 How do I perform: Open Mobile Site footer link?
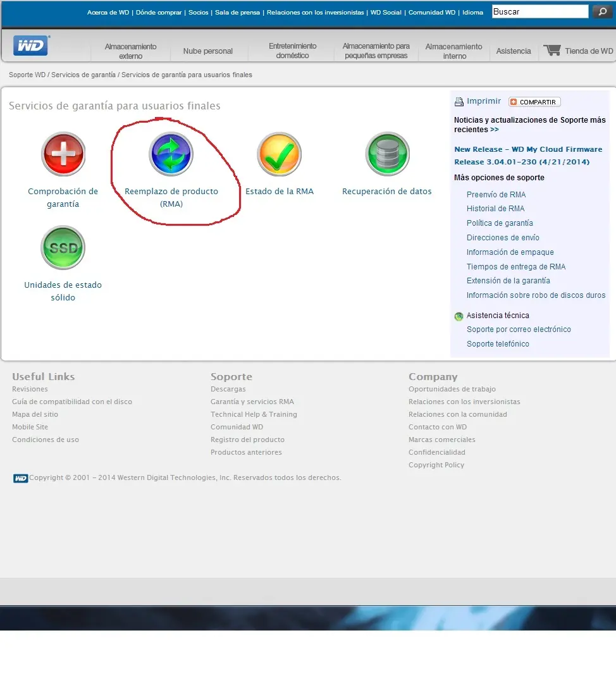pyautogui.click(x=30, y=427)
